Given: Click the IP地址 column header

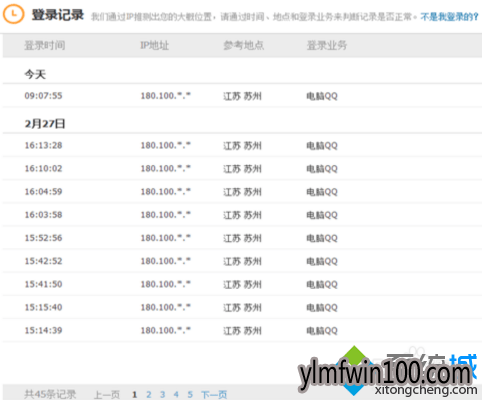Looking at the screenshot, I should 155,45.
